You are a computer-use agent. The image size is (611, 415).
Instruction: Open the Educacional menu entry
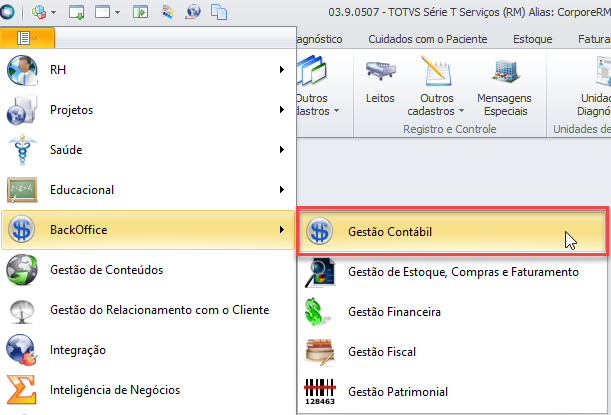148,190
